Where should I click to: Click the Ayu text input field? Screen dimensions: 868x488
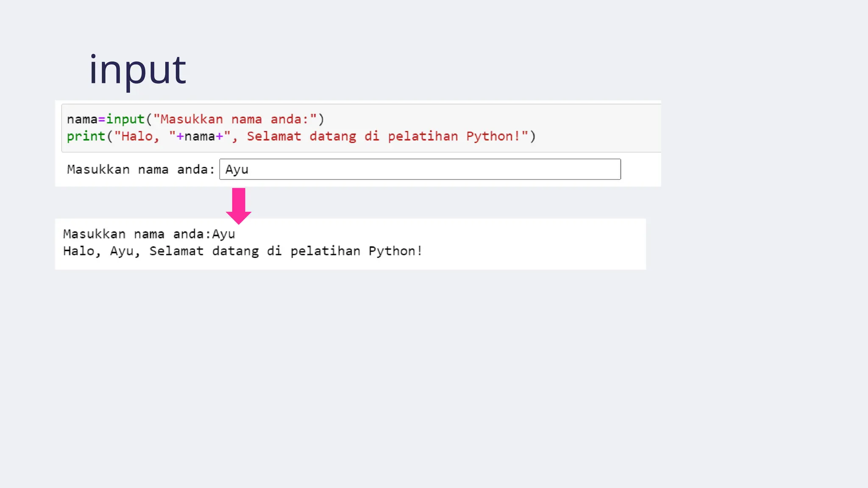420,169
